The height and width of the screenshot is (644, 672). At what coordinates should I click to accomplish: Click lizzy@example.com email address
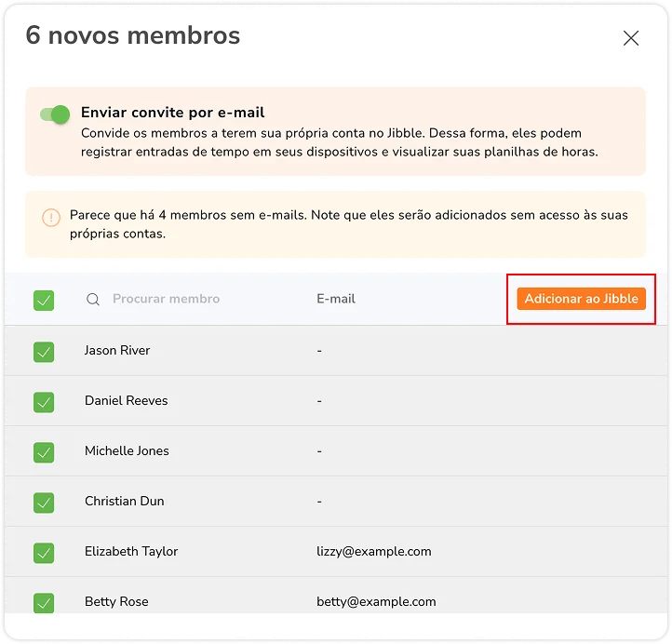(x=374, y=552)
